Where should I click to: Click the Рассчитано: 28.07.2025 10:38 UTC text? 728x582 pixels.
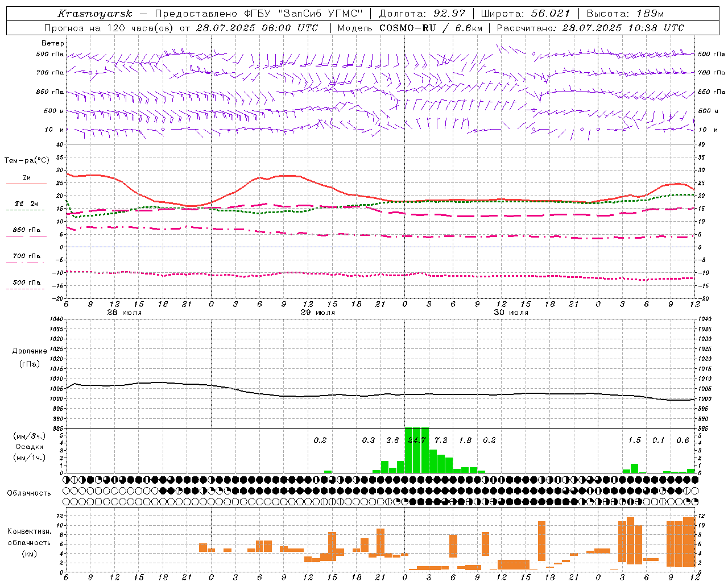tap(590, 28)
